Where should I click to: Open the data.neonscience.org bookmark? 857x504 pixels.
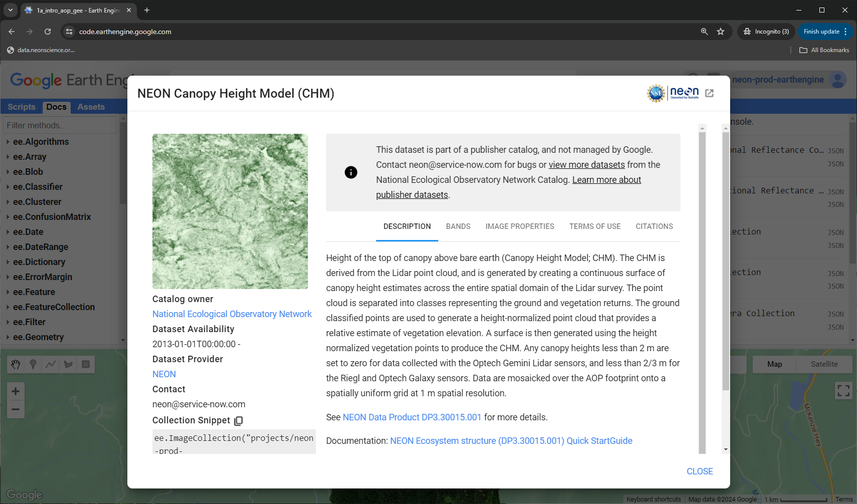point(41,50)
